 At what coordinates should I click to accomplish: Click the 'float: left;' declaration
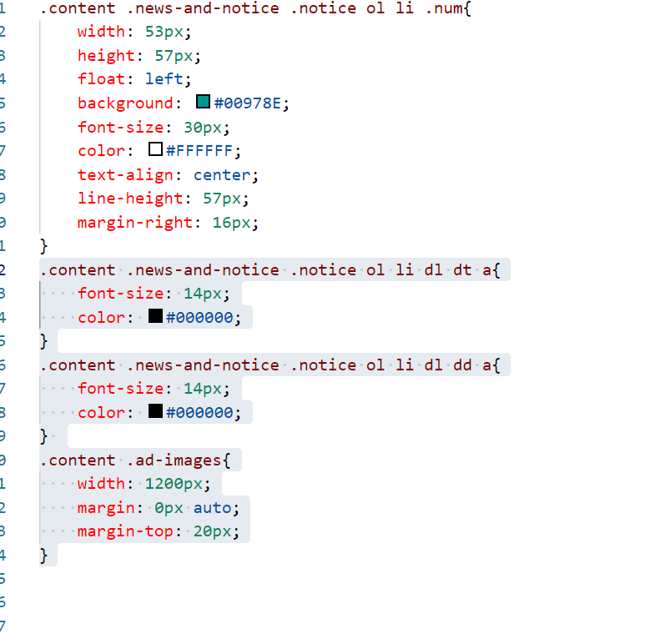click(134, 79)
